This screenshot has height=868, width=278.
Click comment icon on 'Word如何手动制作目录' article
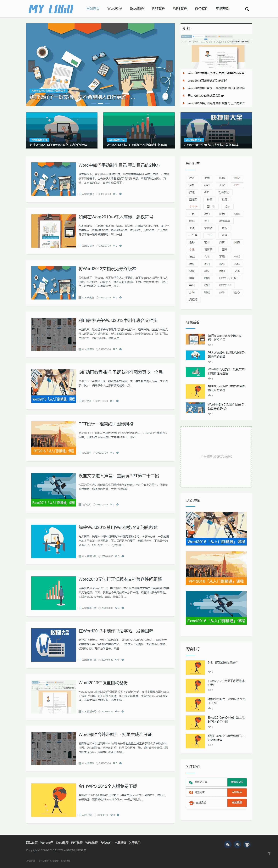(121, 194)
